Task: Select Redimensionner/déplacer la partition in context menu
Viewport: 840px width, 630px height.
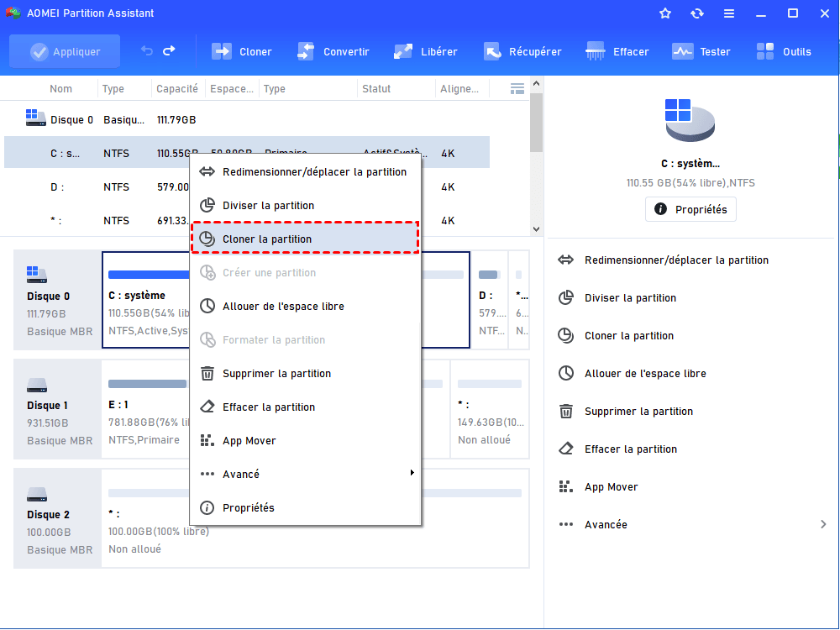Action: click(306, 172)
